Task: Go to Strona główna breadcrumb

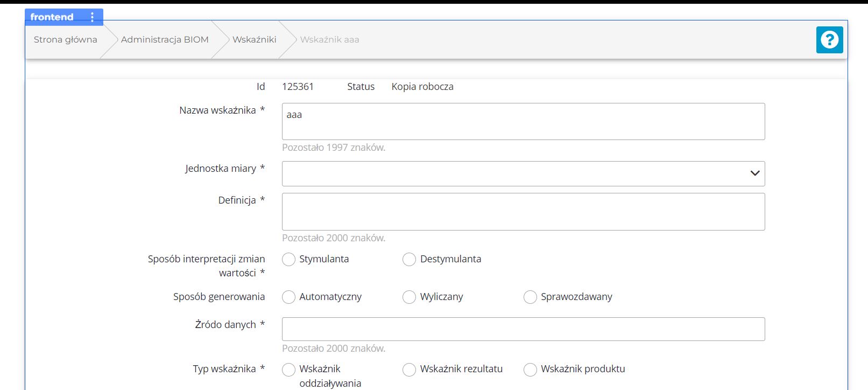Action: (x=66, y=40)
